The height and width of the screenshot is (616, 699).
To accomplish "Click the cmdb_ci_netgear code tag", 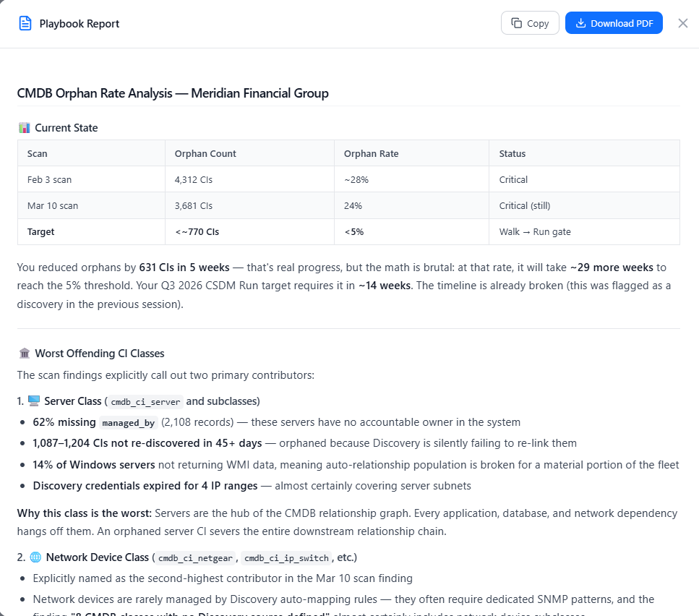I will [x=196, y=558].
